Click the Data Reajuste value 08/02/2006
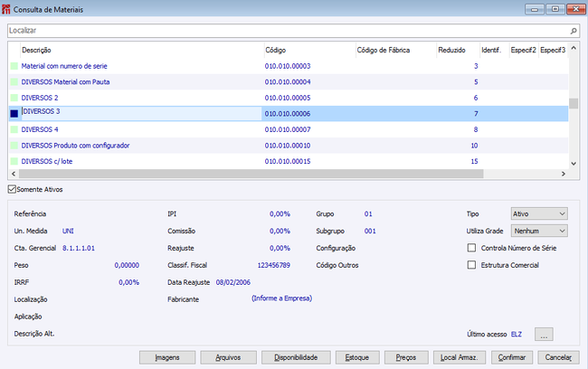Screen dimensions: 588x369 232,282
